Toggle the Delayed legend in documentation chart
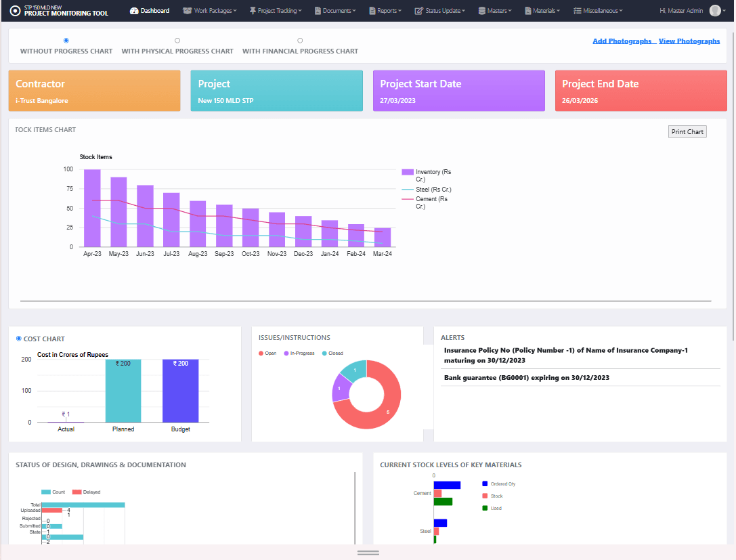This screenshot has width=736, height=560. (87, 492)
